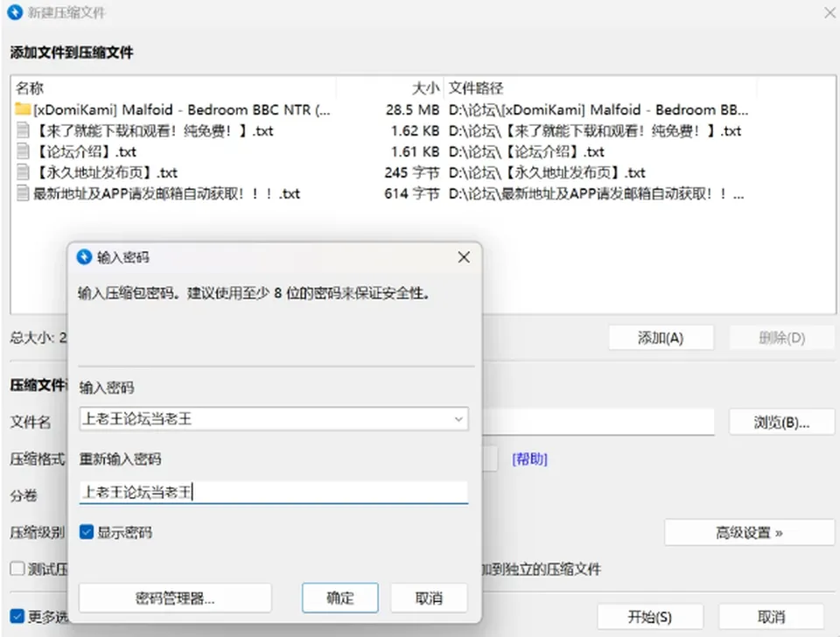
Task: Click the path D:\论坛\【永久地址发布页】.txt
Action: [547, 172]
